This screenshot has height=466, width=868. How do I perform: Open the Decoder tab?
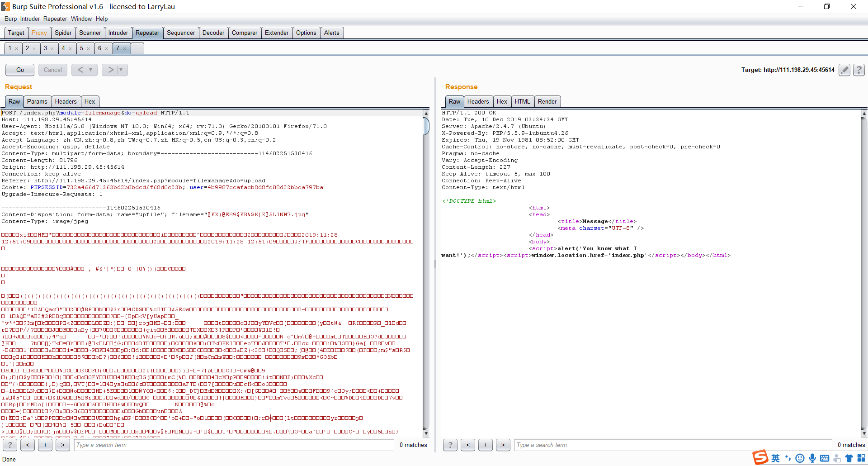click(213, 33)
